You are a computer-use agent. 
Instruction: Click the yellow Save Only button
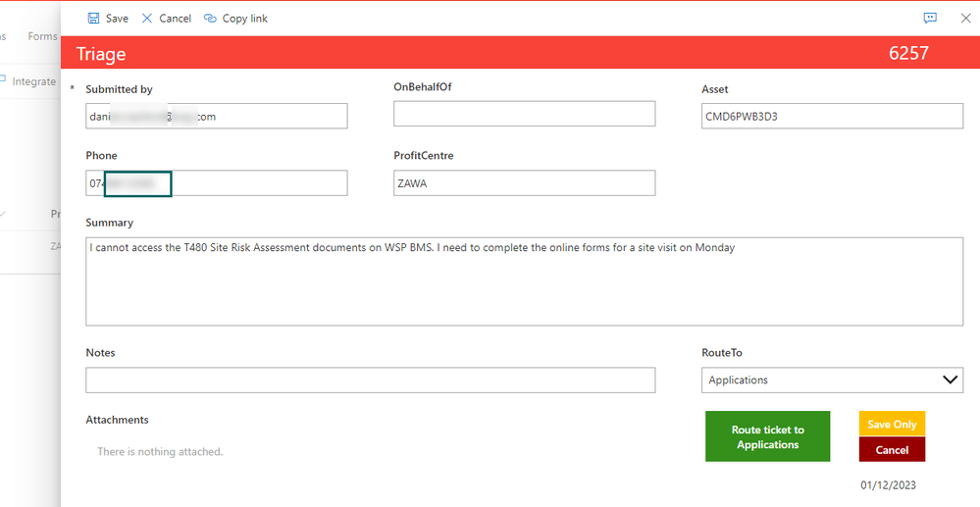(x=892, y=424)
